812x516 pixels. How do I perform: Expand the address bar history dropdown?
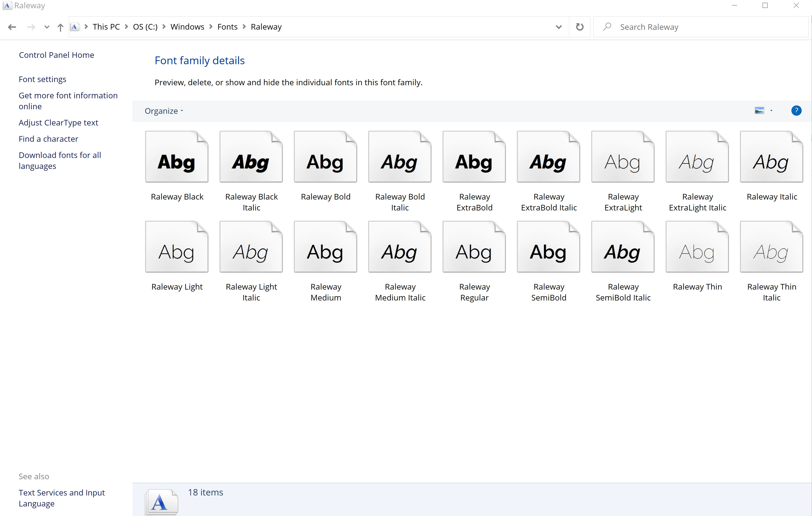point(558,27)
